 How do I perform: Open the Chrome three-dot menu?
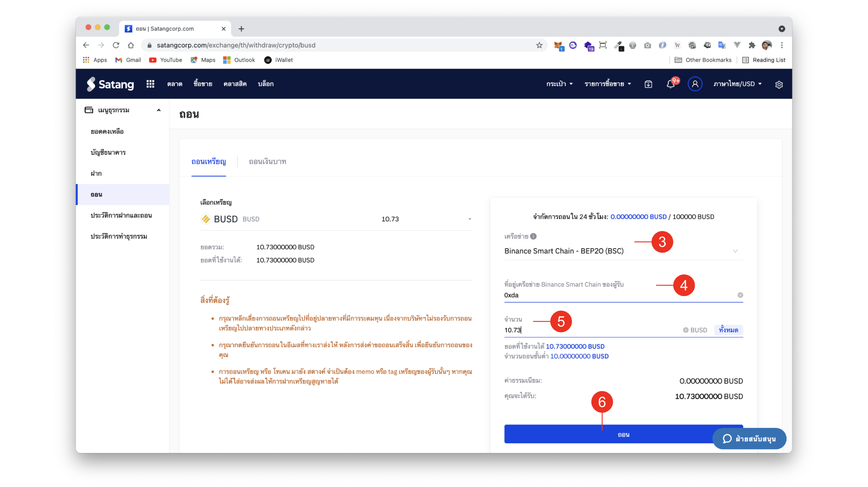tap(782, 45)
